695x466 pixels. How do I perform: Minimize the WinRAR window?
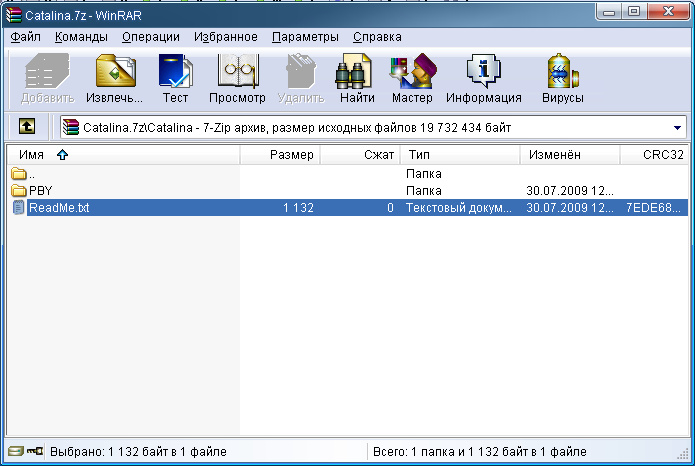coord(609,12)
